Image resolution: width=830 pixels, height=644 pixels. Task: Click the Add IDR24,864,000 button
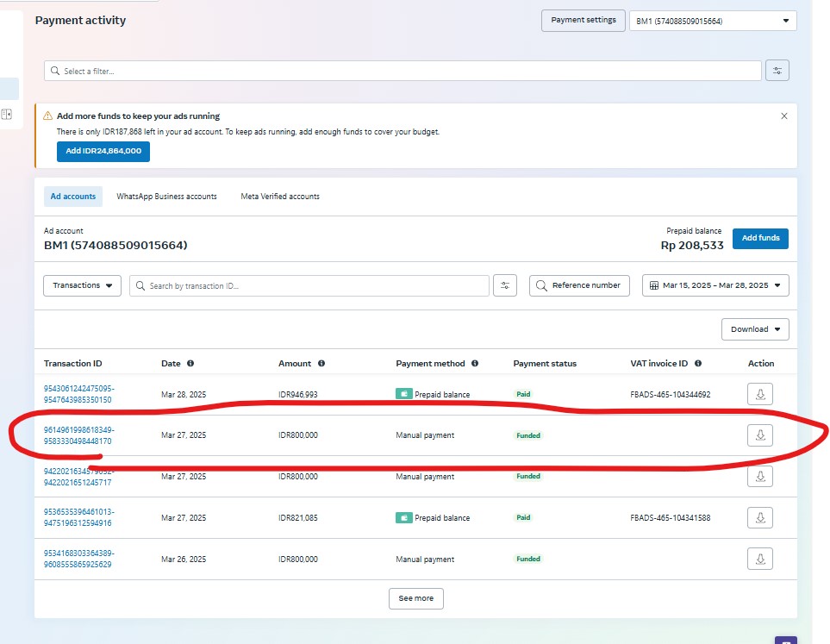(x=103, y=152)
